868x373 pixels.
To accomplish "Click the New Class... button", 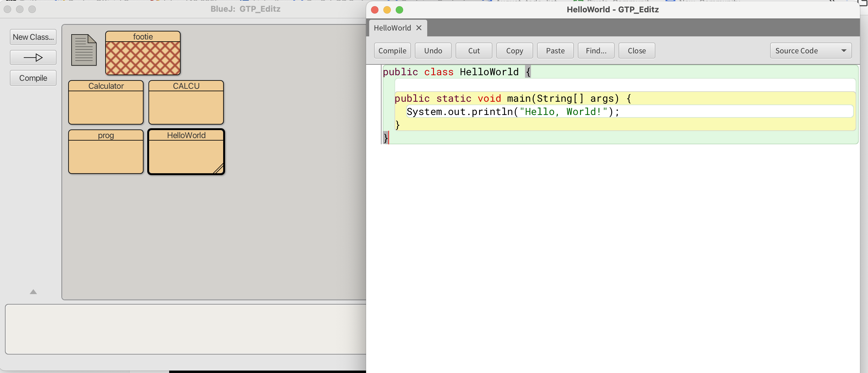I will point(33,37).
